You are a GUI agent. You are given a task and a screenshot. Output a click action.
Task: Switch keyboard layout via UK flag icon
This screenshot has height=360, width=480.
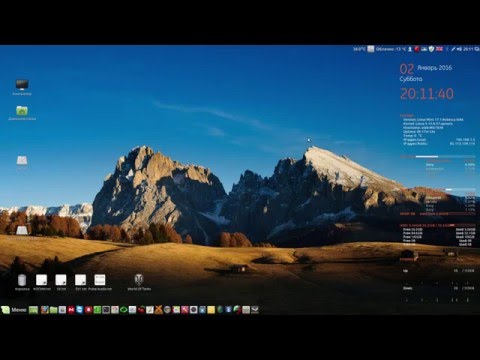tap(439, 49)
